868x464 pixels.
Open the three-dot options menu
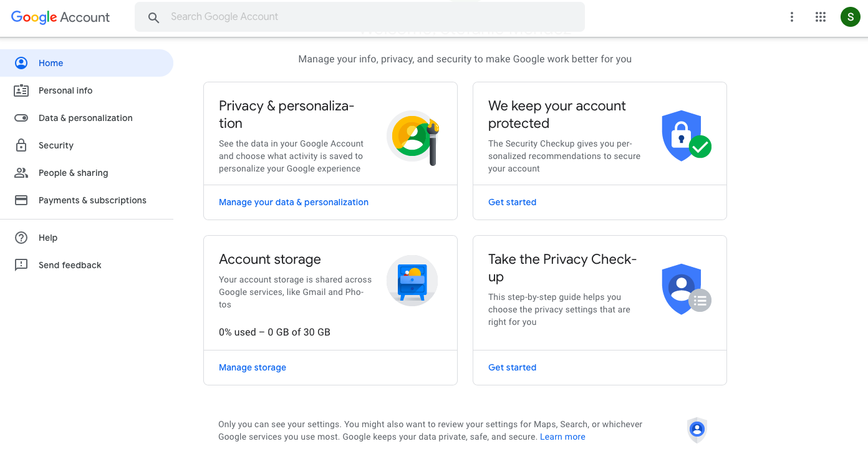click(792, 17)
